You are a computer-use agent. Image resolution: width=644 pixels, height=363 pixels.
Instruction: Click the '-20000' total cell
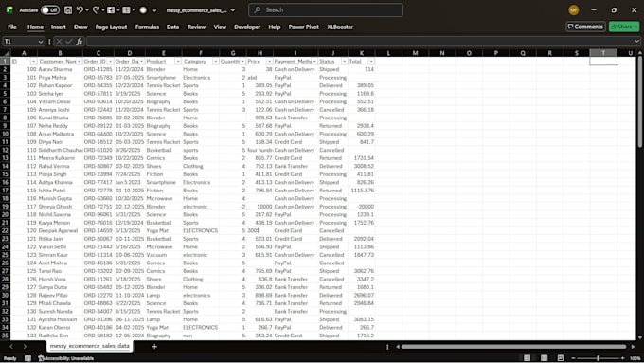(x=362, y=207)
